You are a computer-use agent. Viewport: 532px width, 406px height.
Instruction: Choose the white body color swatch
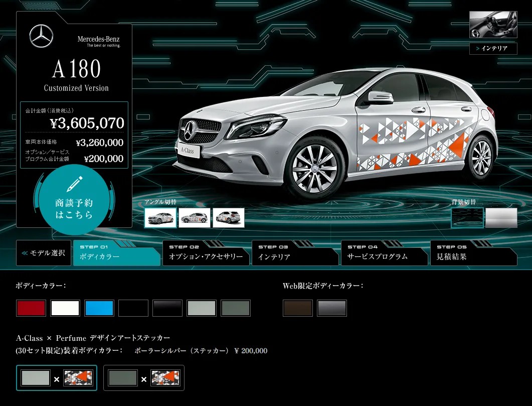click(x=65, y=308)
